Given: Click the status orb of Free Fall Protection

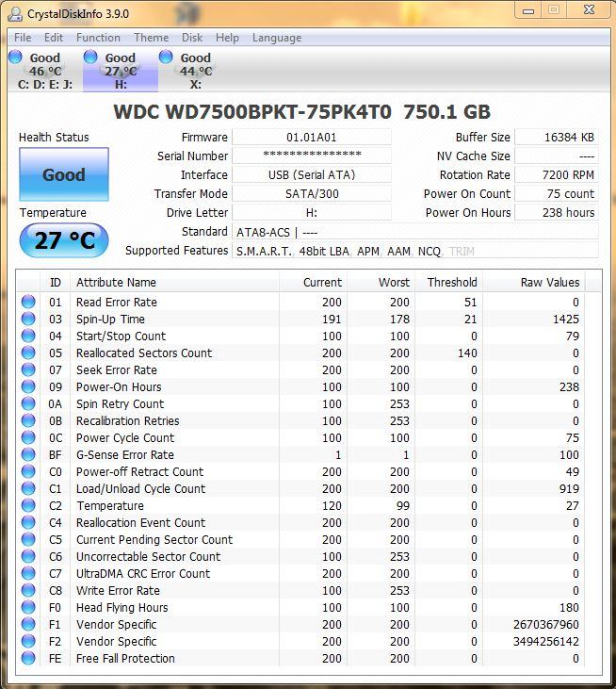Looking at the screenshot, I should [28, 658].
